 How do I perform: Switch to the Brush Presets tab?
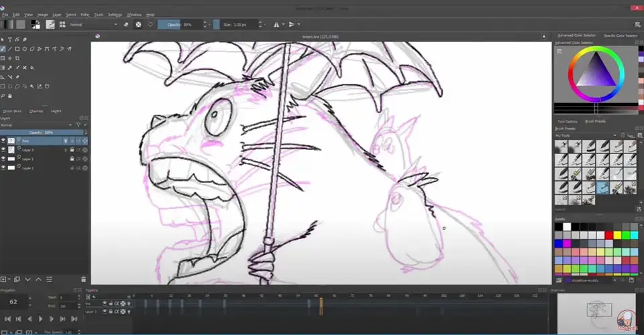coord(595,121)
